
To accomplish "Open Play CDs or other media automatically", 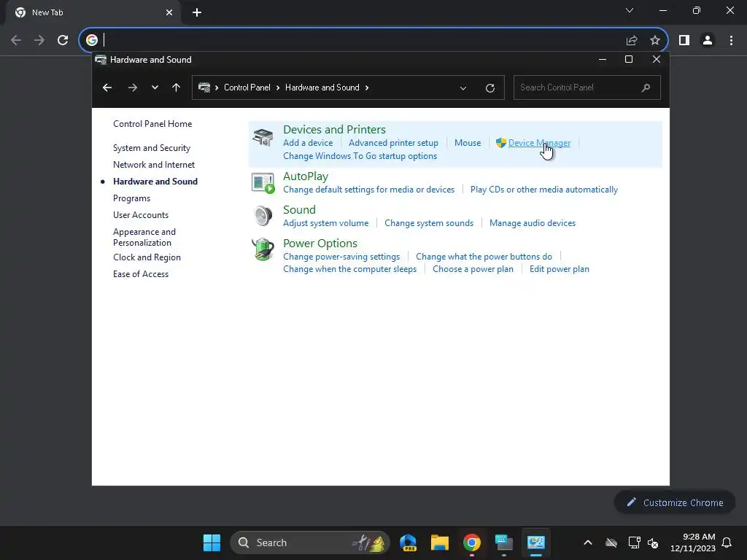I will coord(544,190).
